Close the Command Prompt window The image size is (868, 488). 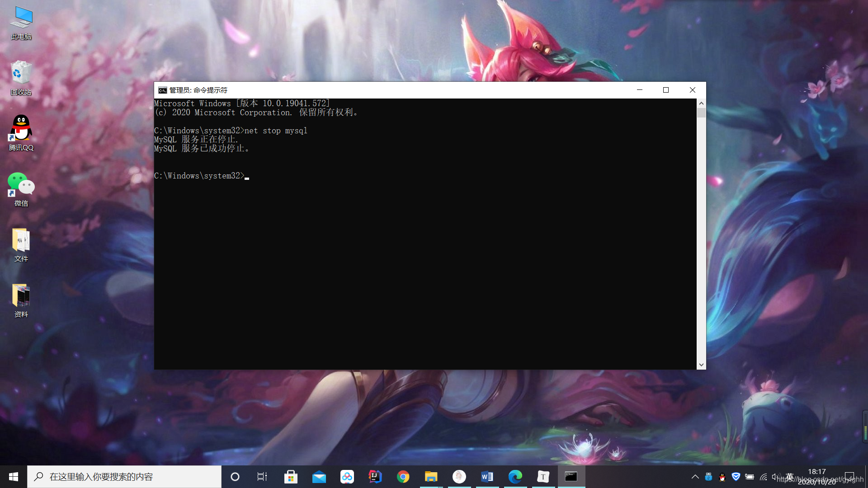point(693,90)
